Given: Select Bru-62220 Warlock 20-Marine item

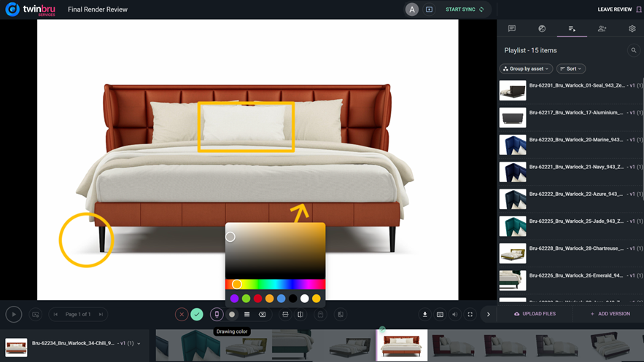Looking at the screenshot, I should coord(570,145).
